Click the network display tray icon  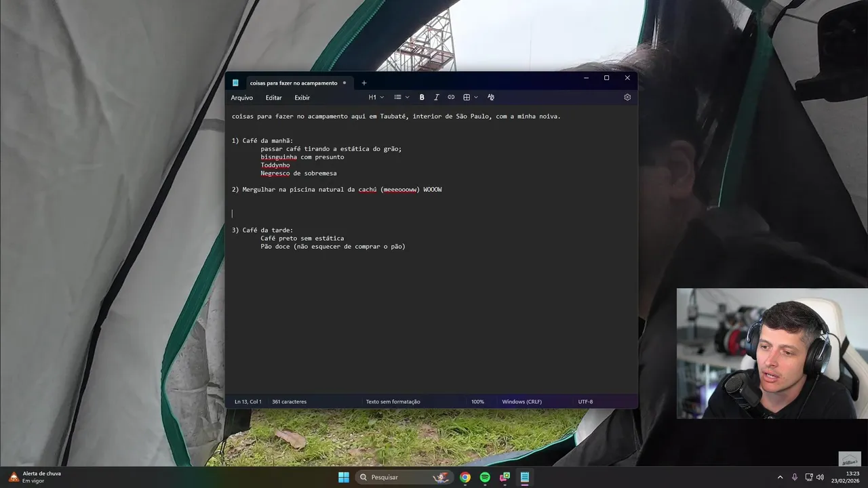tap(809, 477)
